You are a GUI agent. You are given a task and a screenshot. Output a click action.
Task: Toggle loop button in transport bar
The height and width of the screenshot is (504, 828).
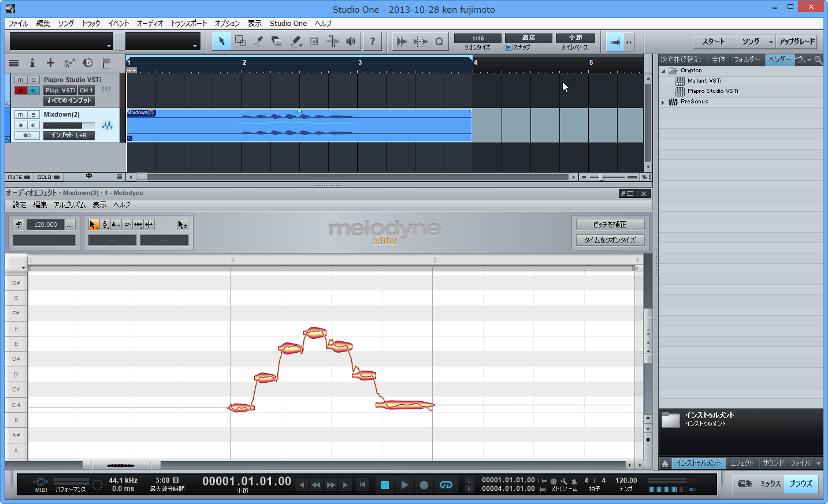click(446, 485)
